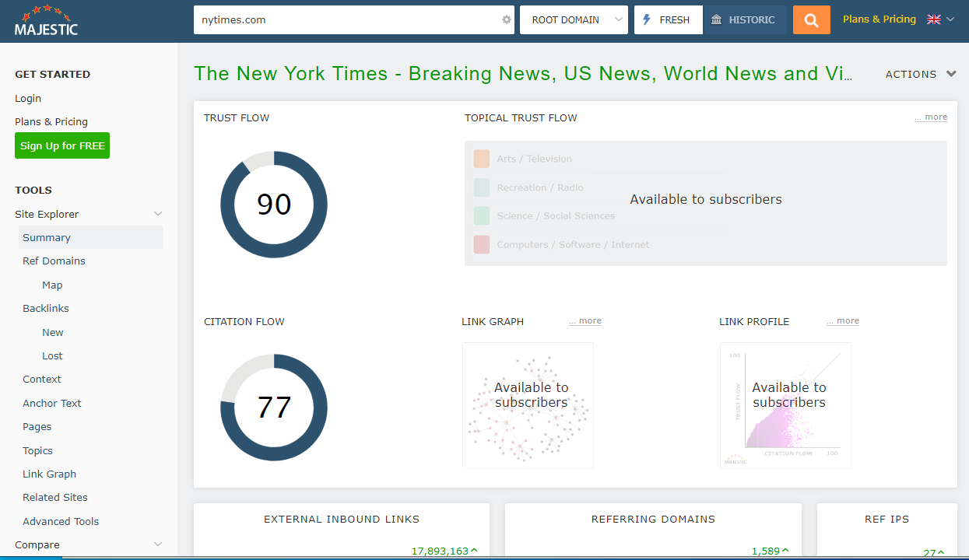969x560 pixels.
Task: Open the Ref Domains Map view
Action: click(51, 285)
